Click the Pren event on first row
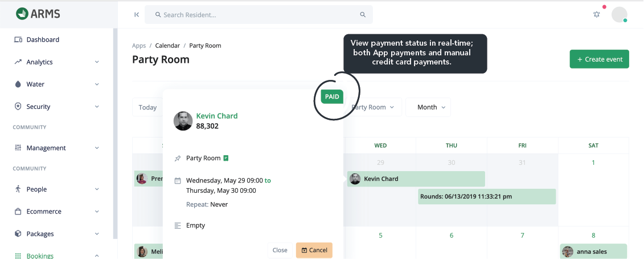The height and width of the screenshot is (259, 644). click(x=149, y=179)
